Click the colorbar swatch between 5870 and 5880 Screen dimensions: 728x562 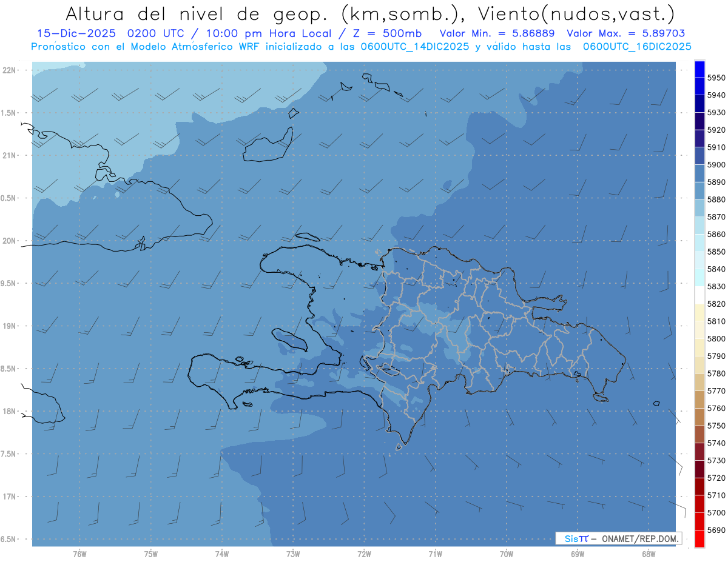(x=699, y=208)
